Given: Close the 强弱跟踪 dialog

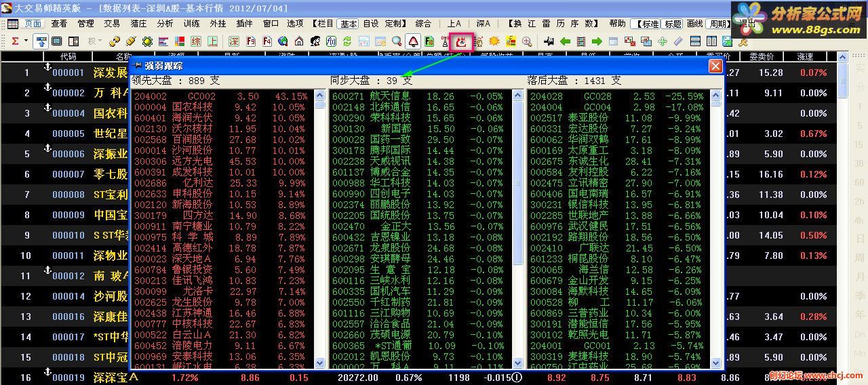Looking at the screenshot, I should (715, 66).
